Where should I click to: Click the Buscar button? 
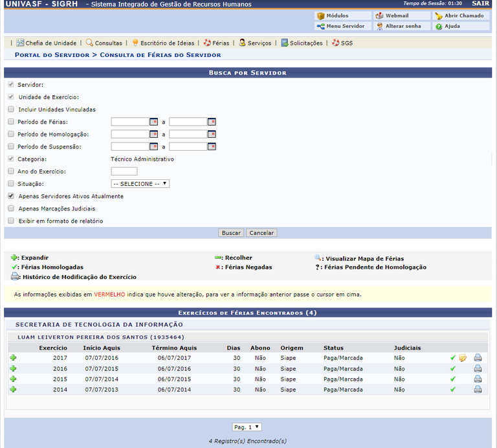point(231,233)
